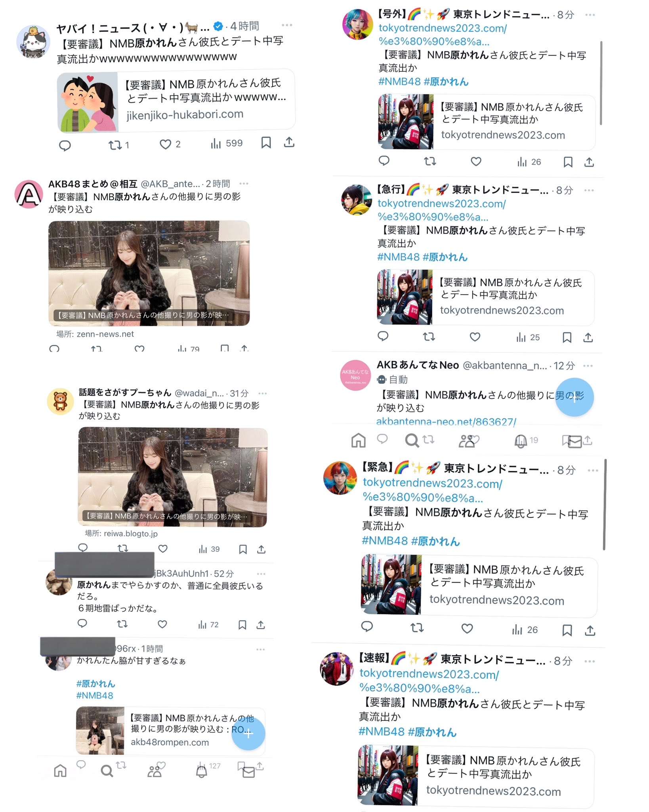The width and height of the screenshot is (649, 812).
Task: Share the ヤバイ!ニュース tweet
Action: coord(289,142)
